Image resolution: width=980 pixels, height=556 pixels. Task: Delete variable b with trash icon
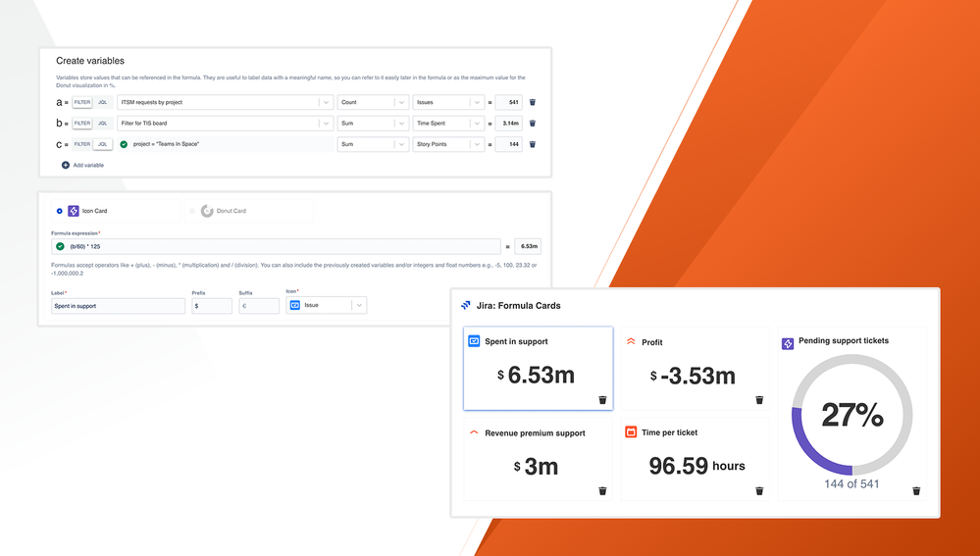(x=533, y=124)
